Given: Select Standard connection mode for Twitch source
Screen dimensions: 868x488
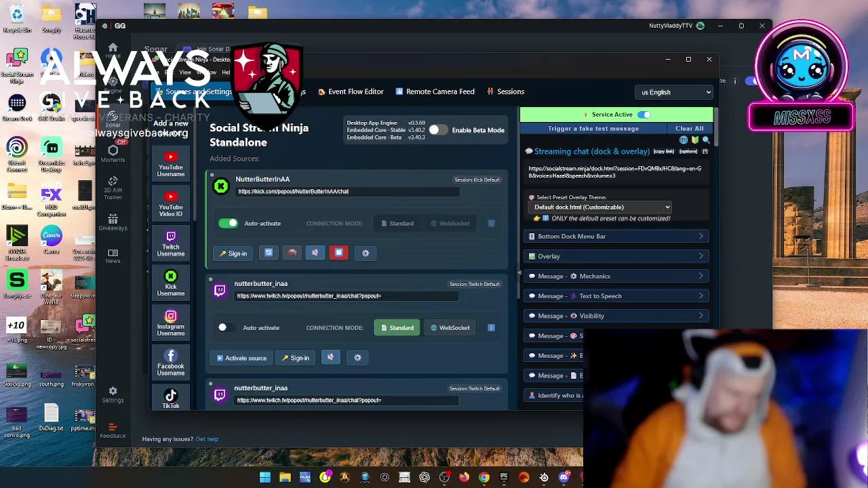Looking at the screenshot, I should point(397,327).
